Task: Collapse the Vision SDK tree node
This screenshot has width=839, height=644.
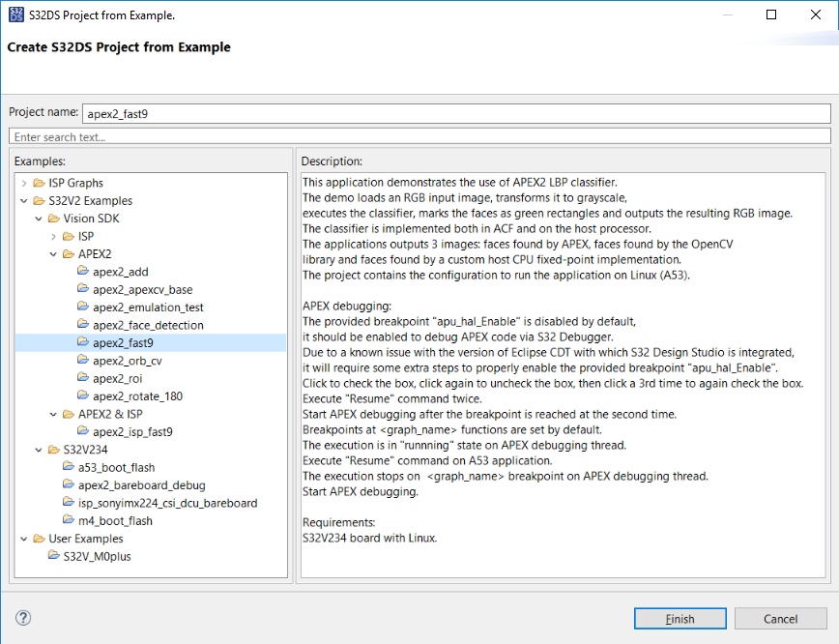Action: [39, 219]
